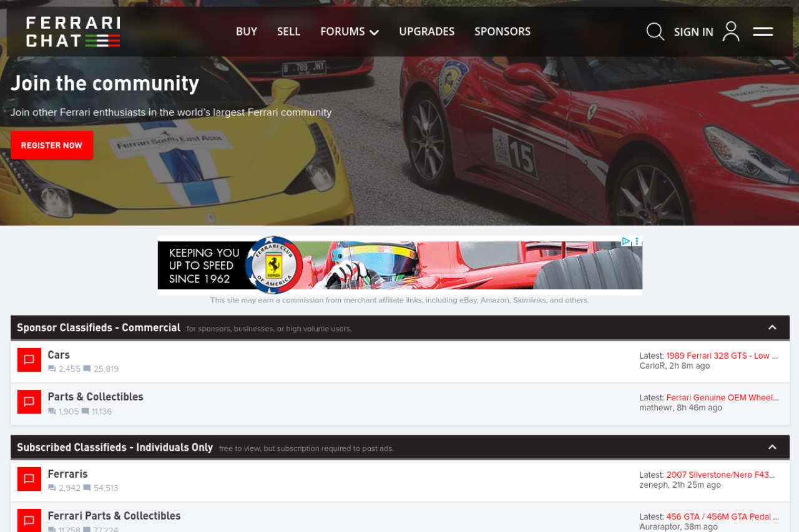This screenshot has height=532, width=799.
Task: Click the Ferraris forum chat icon
Action: (x=29, y=479)
